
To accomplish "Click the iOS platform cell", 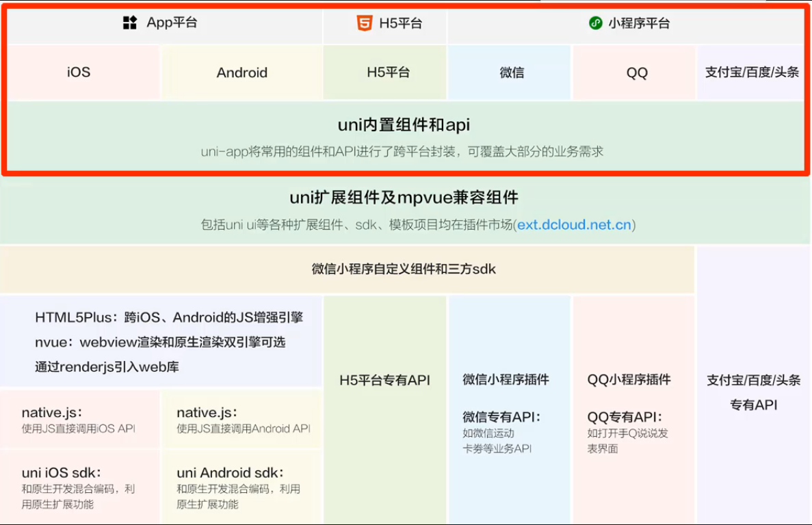I will pos(83,72).
